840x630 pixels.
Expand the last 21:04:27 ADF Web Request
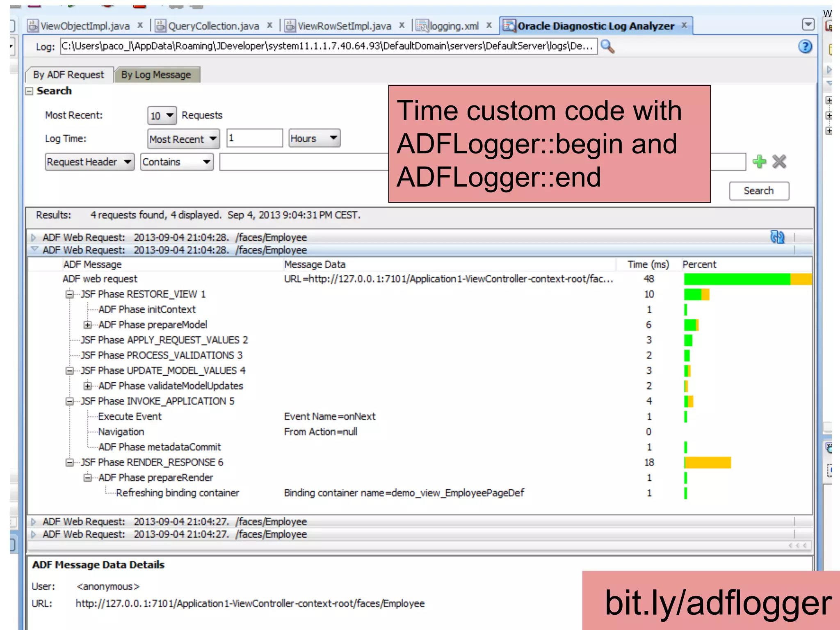(x=34, y=534)
